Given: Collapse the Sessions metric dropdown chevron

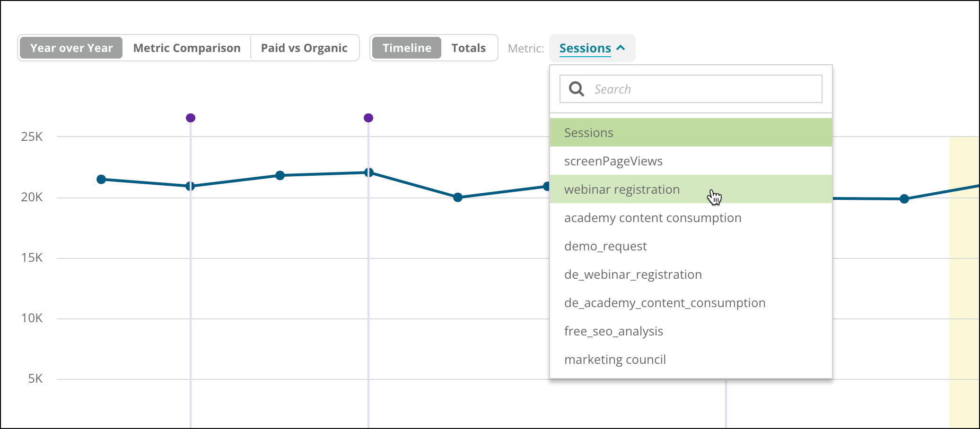Looking at the screenshot, I should pyautogui.click(x=621, y=48).
